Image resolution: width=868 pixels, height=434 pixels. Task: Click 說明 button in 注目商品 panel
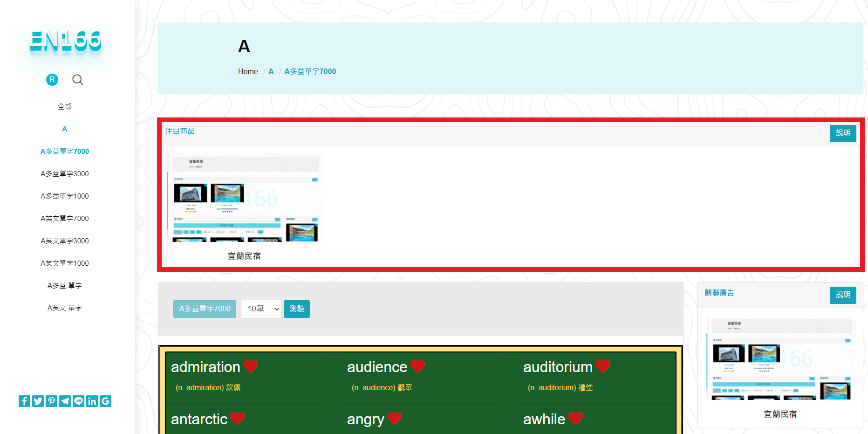tap(843, 133)
